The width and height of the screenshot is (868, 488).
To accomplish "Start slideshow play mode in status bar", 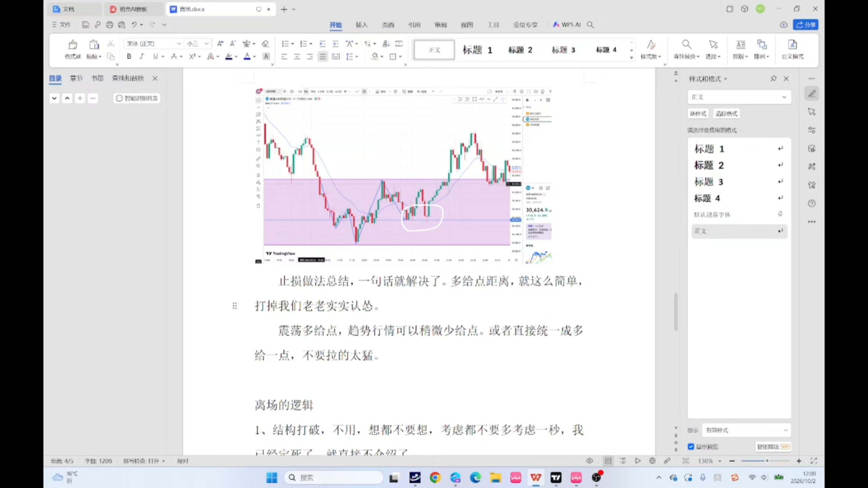I will 638,461.
